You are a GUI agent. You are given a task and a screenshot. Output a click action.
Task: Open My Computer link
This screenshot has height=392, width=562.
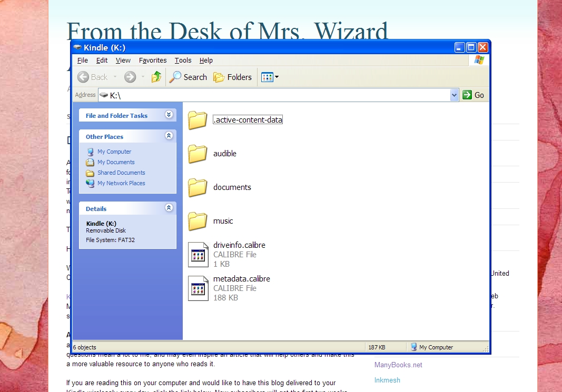(x=114, y=152)
